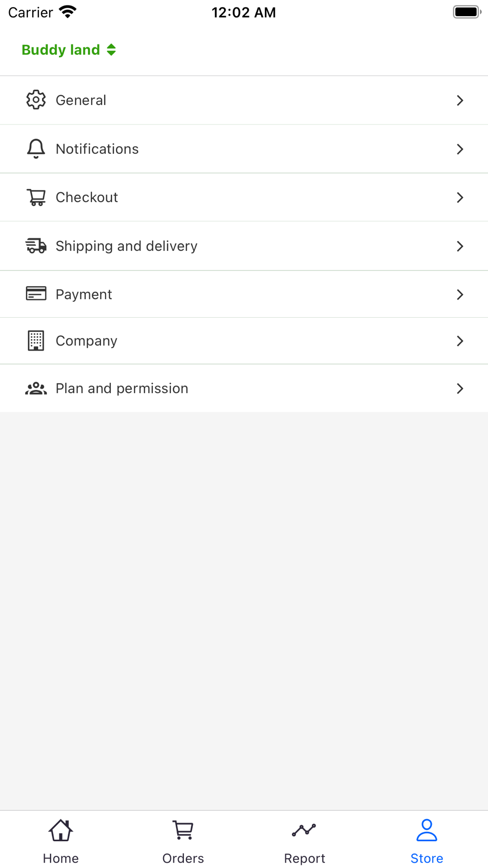Screen dimensions: 488x868
Task: Tap the battery indicator in status bar
Action: pyautogui.click(x=467, y=12)
